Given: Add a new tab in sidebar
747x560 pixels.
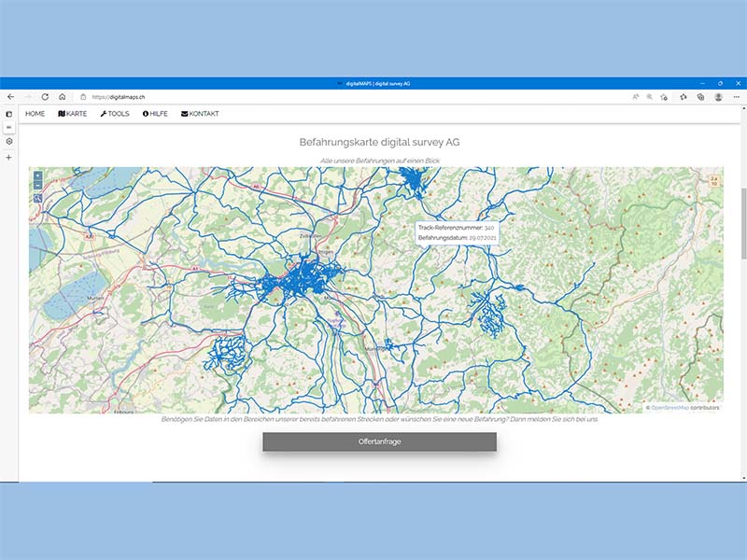Looking at the screenshot, I should click(9, 158).
